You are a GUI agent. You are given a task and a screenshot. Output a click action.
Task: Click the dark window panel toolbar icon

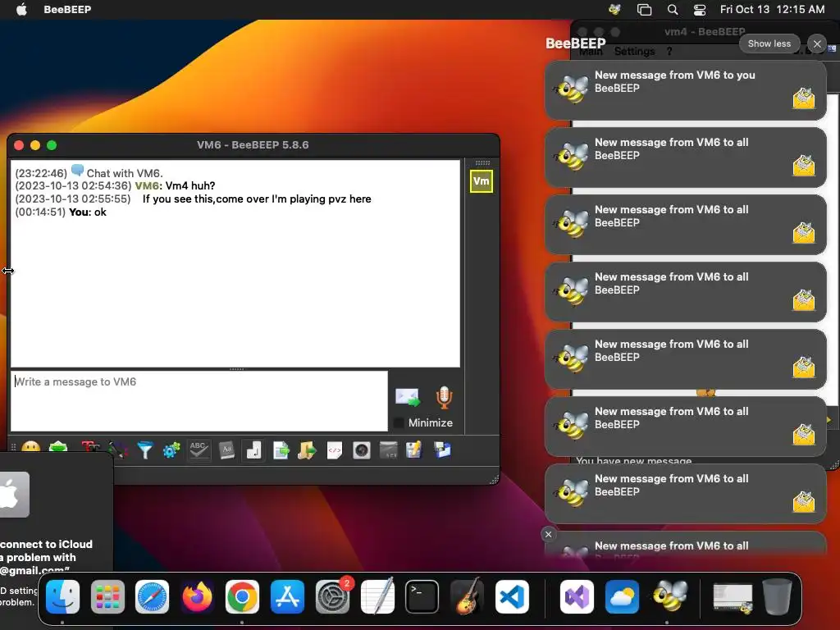coord(388,450)
